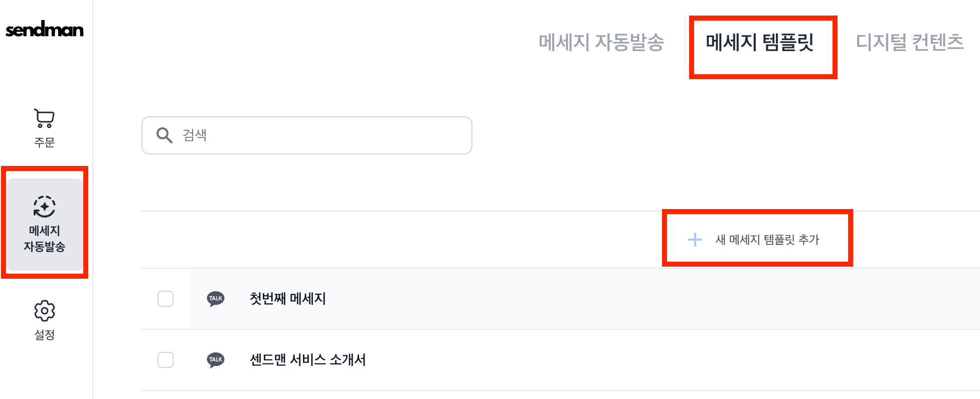The image size is (980, 399).
Task: Tick the 센드맨 서비스 소개서 checkbox
Action: (x=166, y=360)
